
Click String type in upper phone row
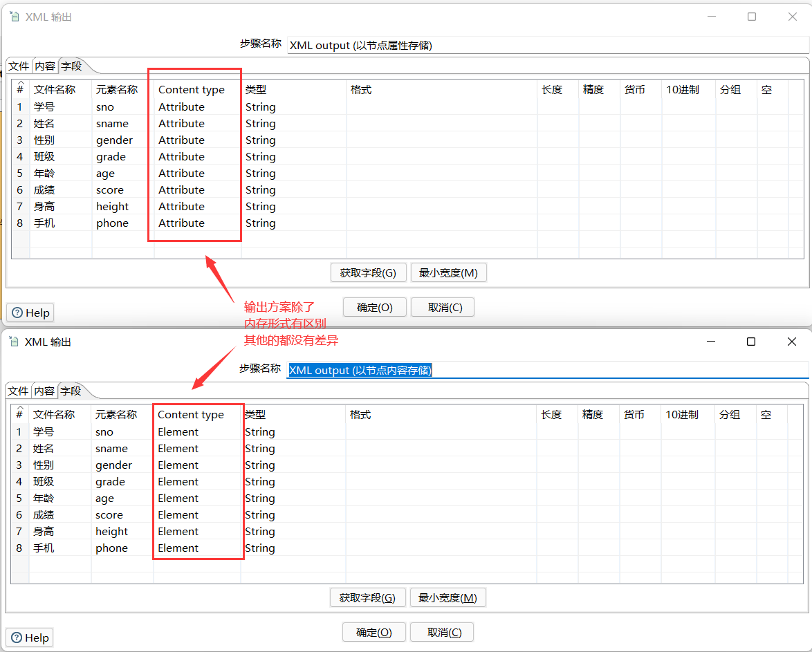[294, 223]
